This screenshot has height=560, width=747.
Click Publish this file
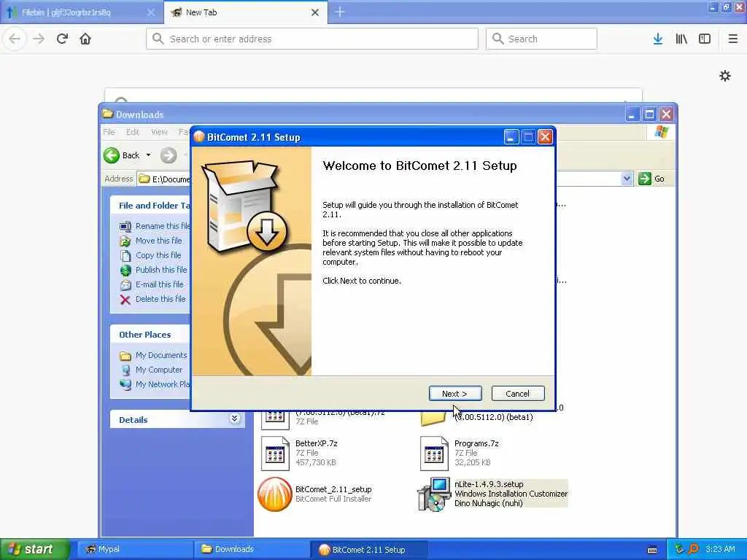[x=161, y=270]
